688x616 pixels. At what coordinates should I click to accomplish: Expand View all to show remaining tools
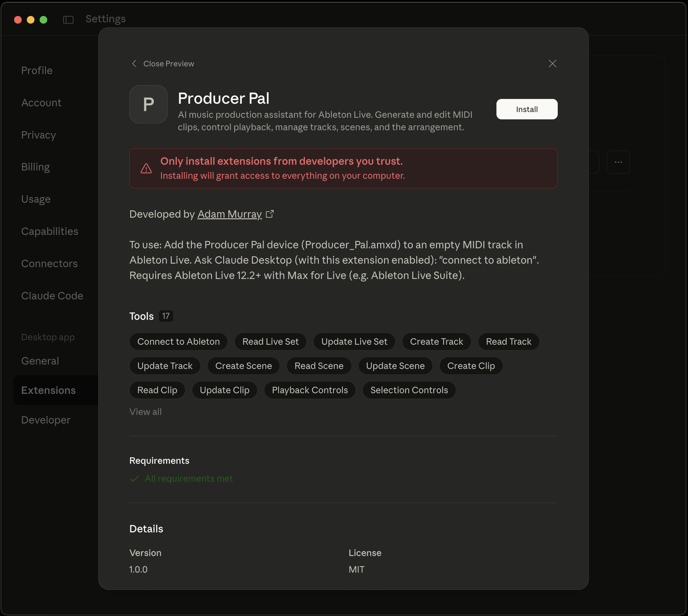click(x=145, y=411)
